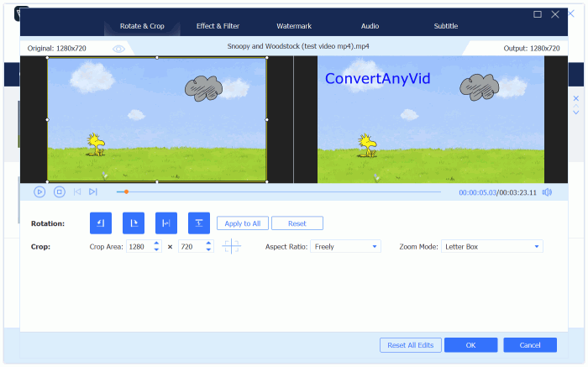Switch to Effect & Filter tab
The width and height of the screenshot is (588, 367).
[218, 26]
